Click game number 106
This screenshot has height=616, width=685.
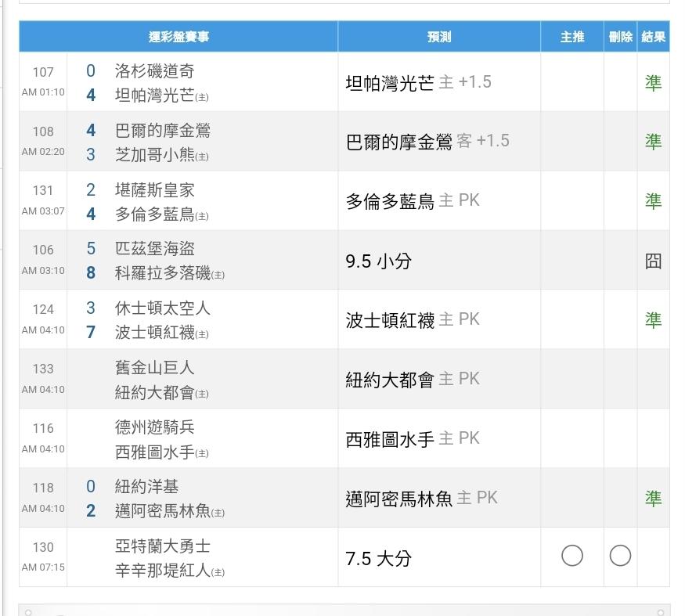43,250
